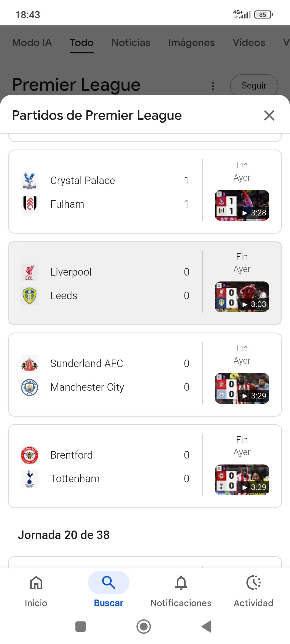Play Liverpool vs Leeds highlights video
Screen dimensions: 290x644
(242, 297)
